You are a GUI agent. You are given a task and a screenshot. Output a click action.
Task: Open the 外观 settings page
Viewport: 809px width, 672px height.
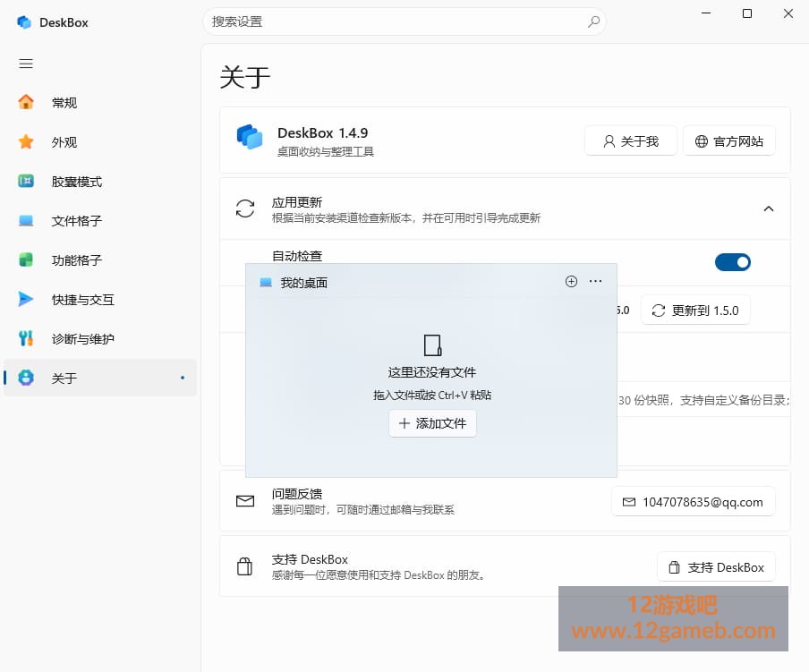coord(100,141)
